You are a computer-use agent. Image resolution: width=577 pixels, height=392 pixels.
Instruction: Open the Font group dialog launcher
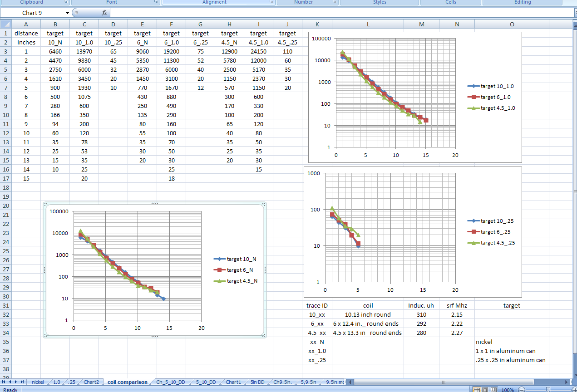[x=156, y=2]
